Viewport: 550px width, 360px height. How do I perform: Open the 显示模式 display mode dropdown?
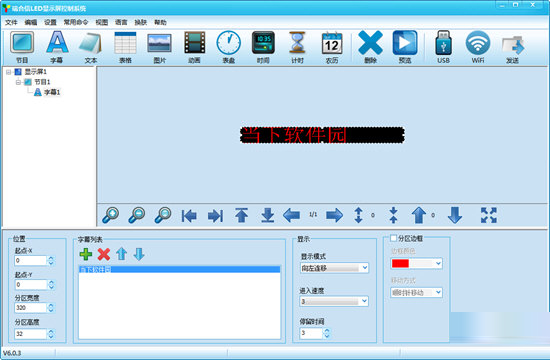[x=335, y=268]
